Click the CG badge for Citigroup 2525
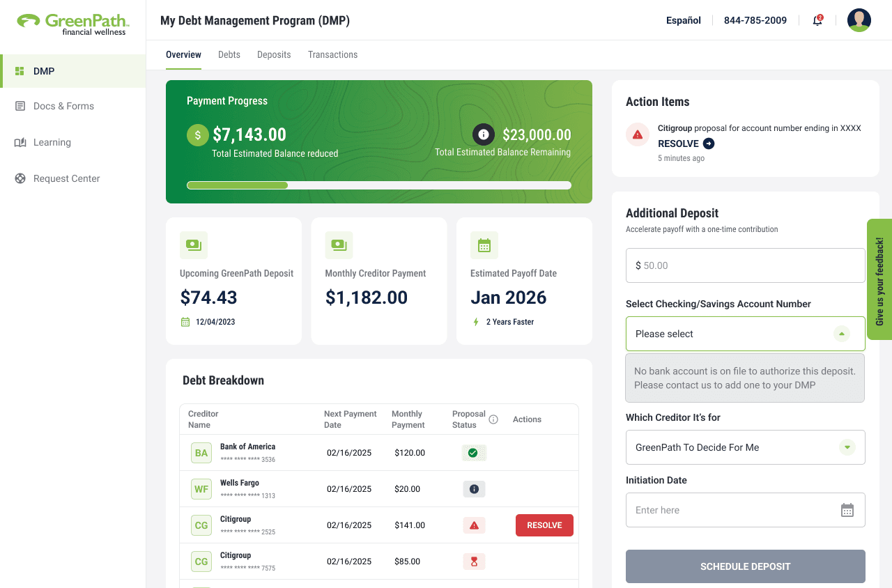 [201, 525]
